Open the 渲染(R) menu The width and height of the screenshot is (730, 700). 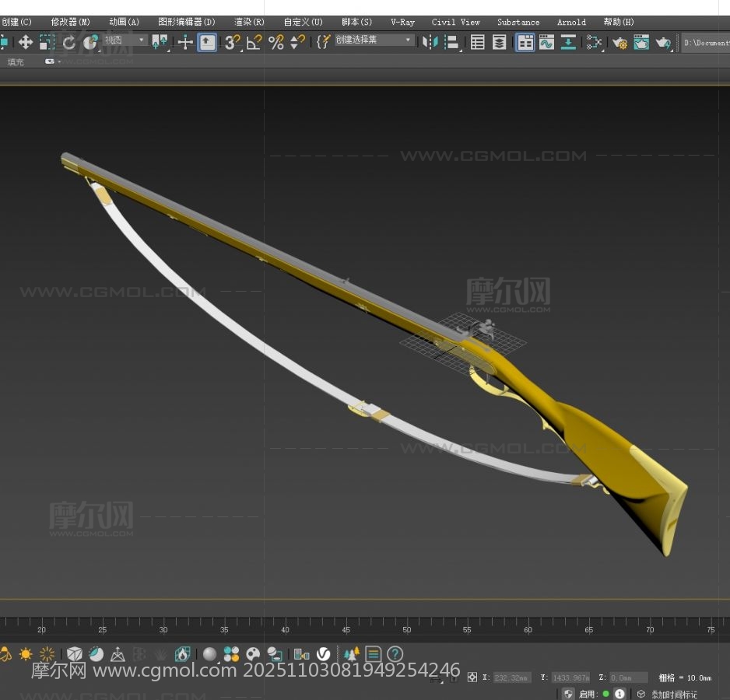pyautogui.click(x=249, y=22)
